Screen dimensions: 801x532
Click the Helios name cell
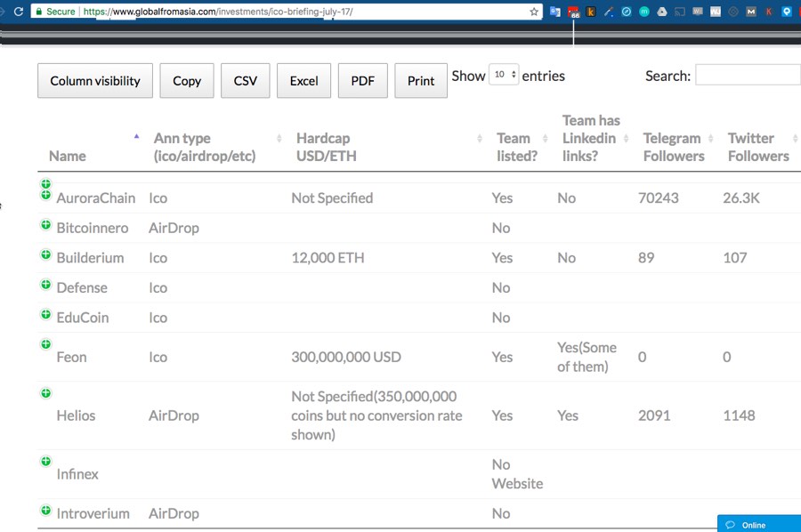tap(76, 415)
